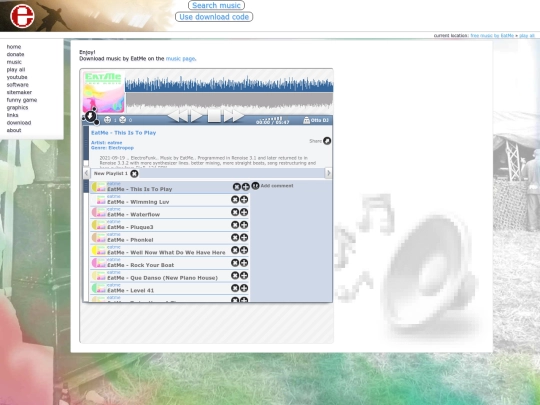Viewport: 540px width, 405px height.
Task: Close the New Playlist 1 tab
Action: [134, 174]
